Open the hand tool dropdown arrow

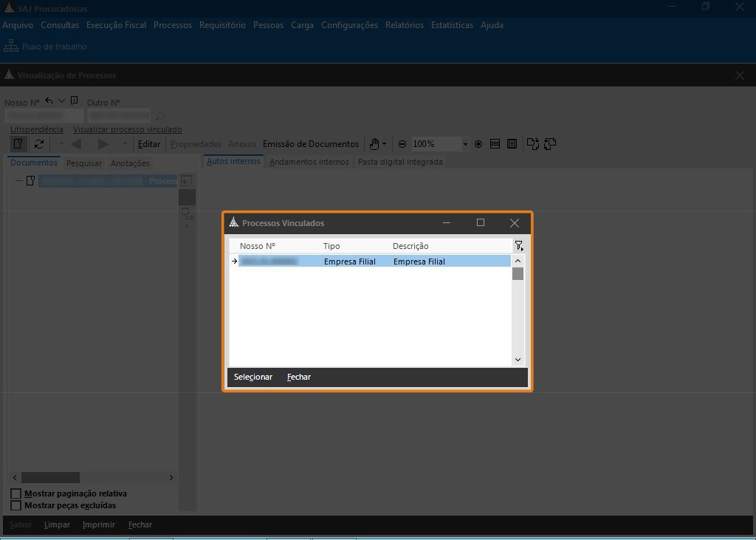pos(385,144)
